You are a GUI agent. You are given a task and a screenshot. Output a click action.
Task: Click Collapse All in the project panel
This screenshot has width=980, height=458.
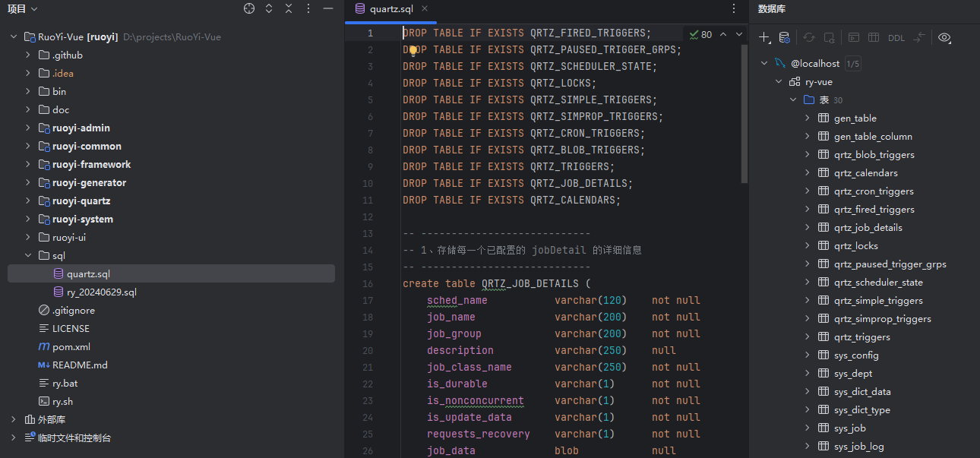289,9
